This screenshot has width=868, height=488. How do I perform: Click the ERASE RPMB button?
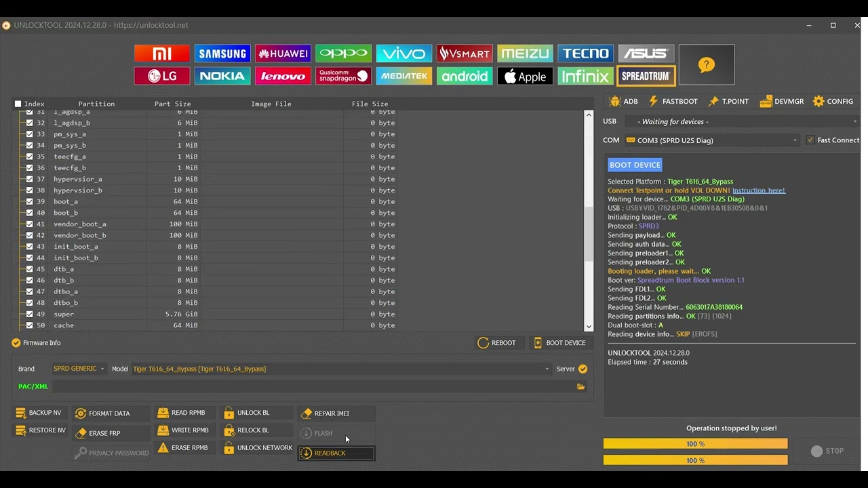(x=183, y=448)
